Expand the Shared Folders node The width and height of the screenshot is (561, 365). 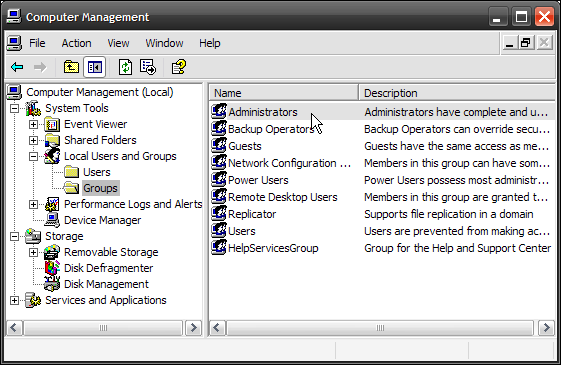(x=33, y=140)
